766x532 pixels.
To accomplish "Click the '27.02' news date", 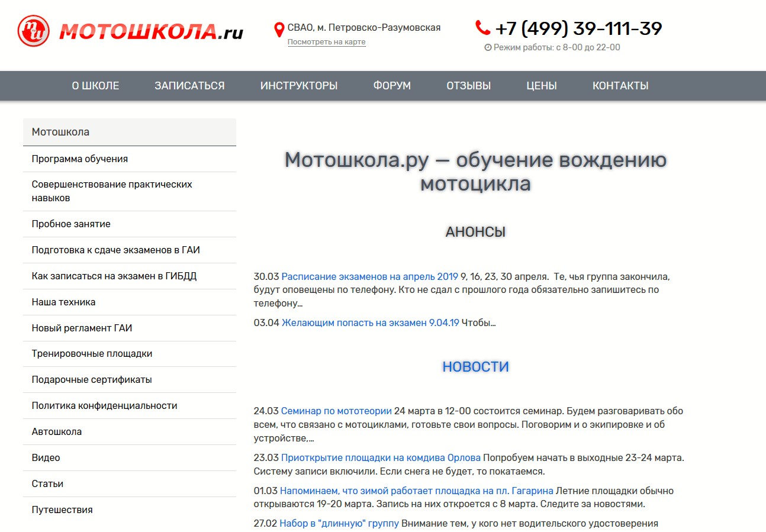I will [265, 523].
